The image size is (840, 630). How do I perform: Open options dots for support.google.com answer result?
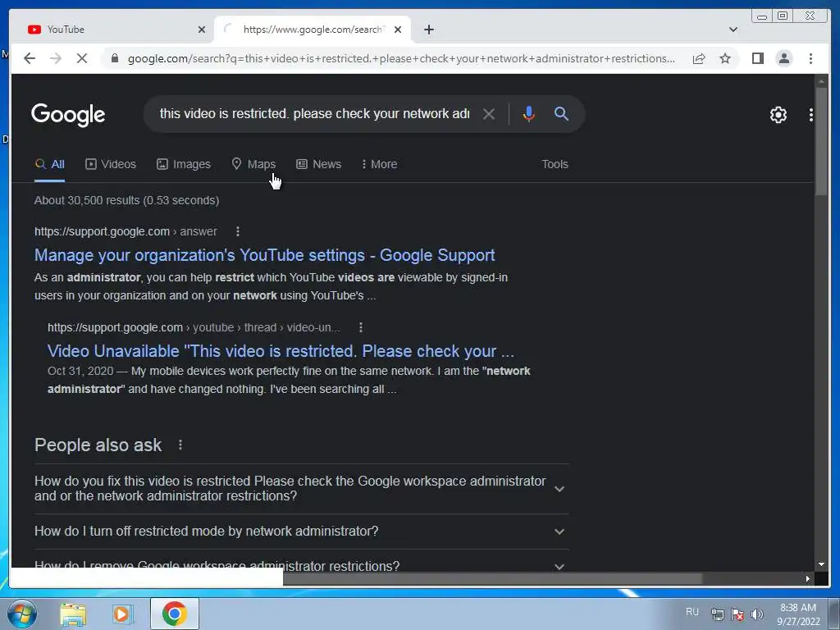[238, 231]
